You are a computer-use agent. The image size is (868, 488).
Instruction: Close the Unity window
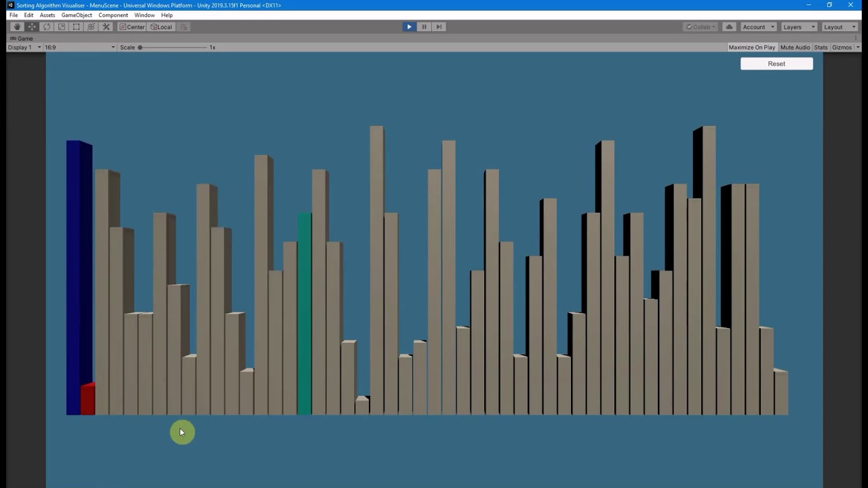(x=850, y=5)
